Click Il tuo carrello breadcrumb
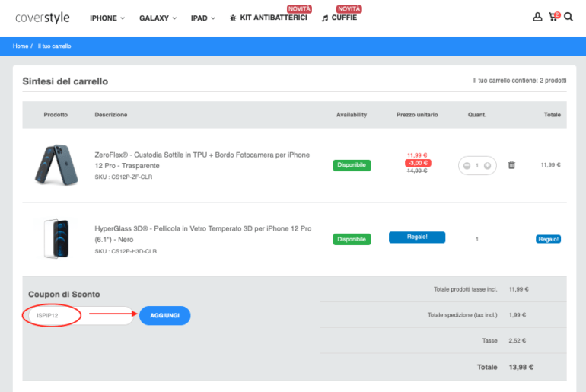 click(54, 46)
